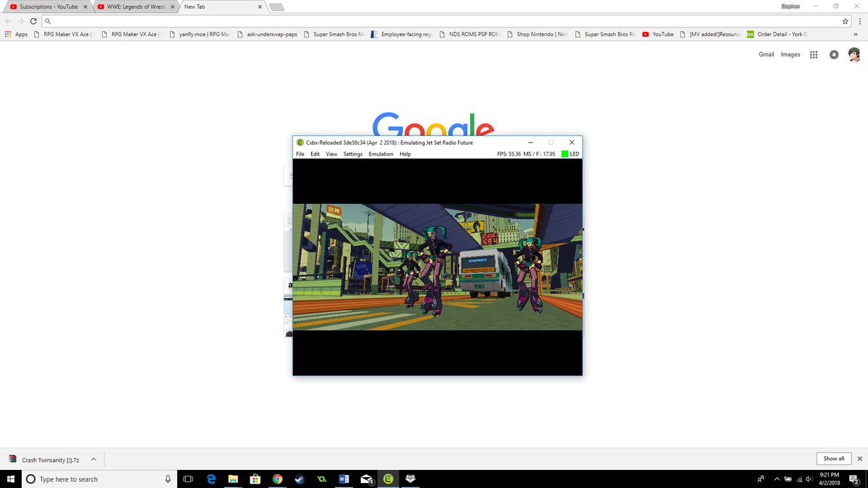Screen dimensions: 868x488
Task: Open the Order Detail - York bookmark
Action: pyautogui.click(x=778, y=34)
